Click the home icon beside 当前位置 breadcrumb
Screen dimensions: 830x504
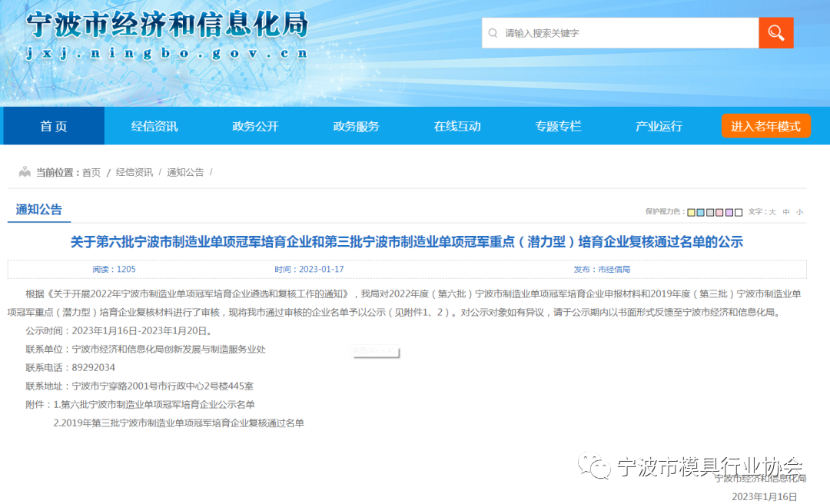(25, 172)
